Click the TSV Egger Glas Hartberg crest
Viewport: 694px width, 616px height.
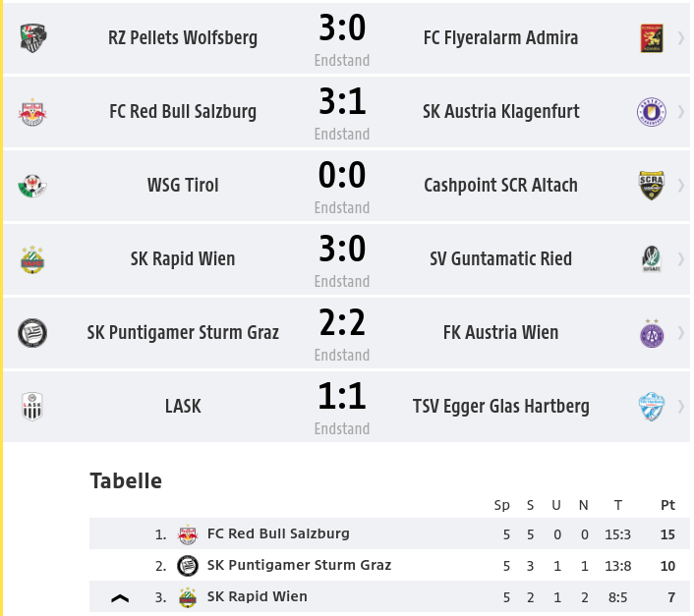click(652, 407)
